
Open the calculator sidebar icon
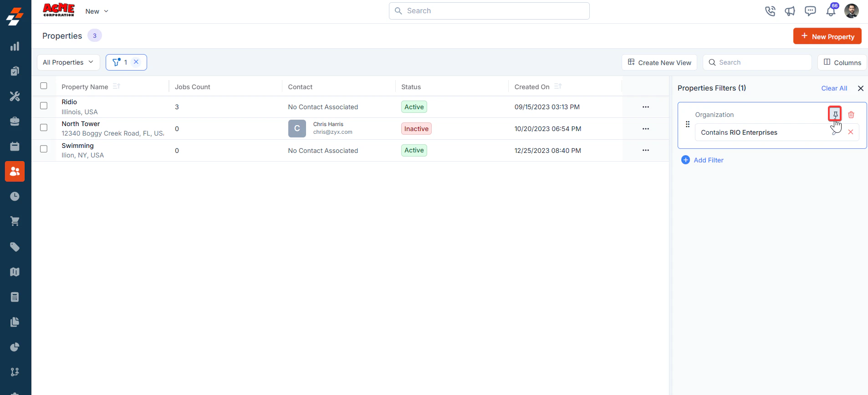tap(15, 297)
